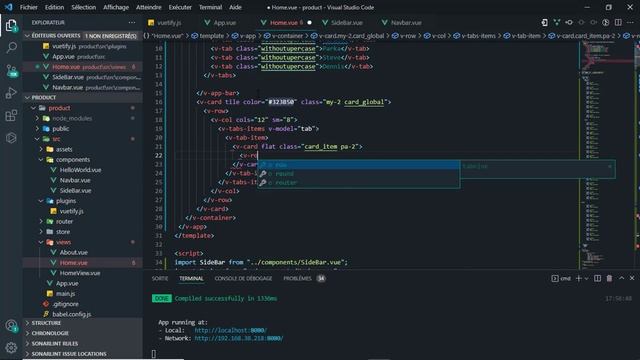Close the terminal panel
Screen dimensions: 640x360
click(632, 278)
